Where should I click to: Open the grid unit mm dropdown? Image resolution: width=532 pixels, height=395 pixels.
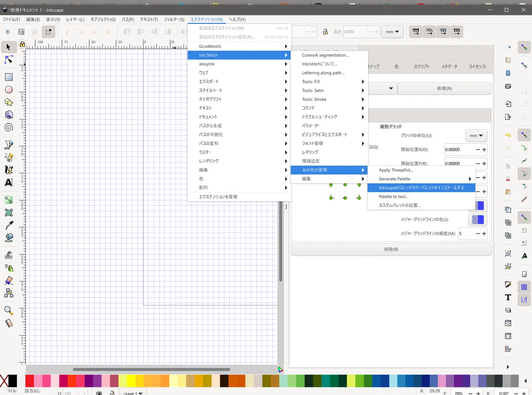click(x=476, y=135)
